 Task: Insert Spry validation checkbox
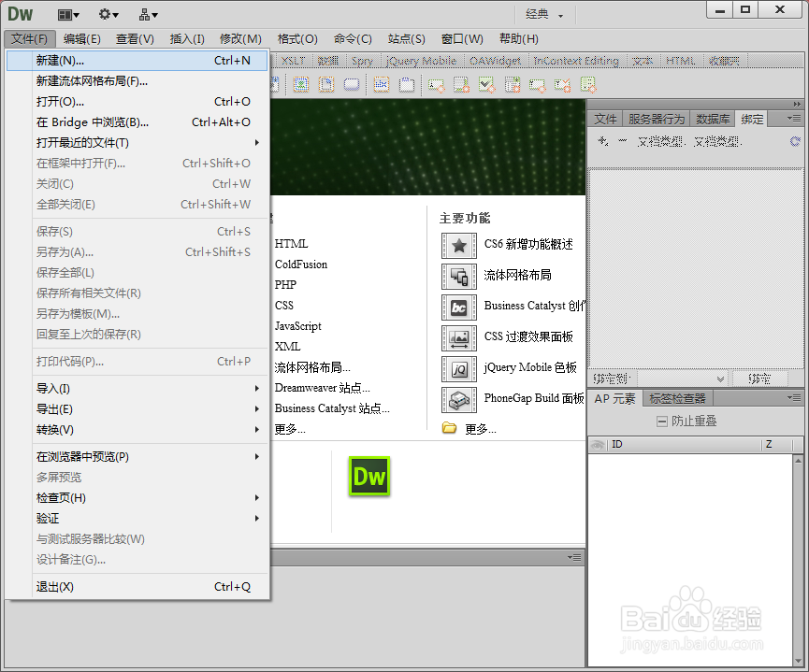coord(486,85)
